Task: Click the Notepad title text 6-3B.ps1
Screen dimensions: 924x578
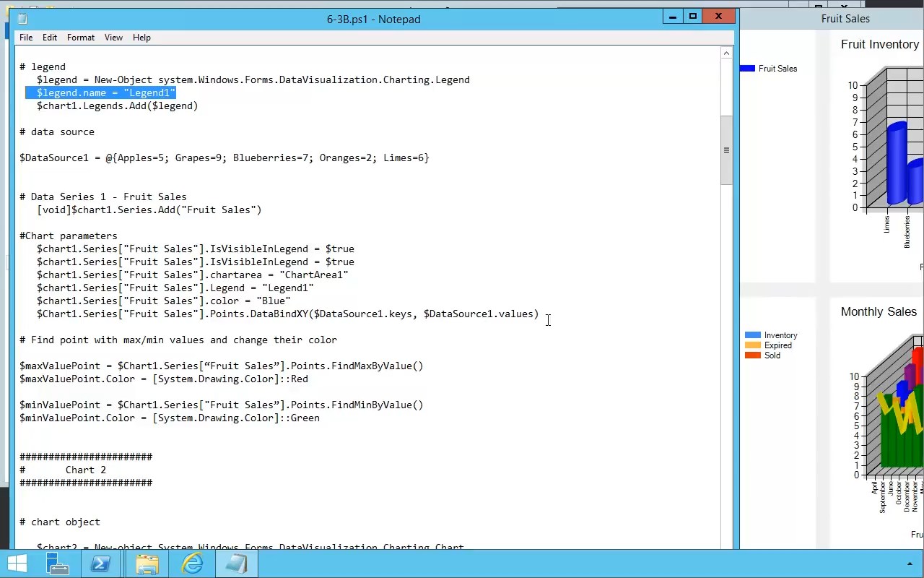Action: coord(373,20)
